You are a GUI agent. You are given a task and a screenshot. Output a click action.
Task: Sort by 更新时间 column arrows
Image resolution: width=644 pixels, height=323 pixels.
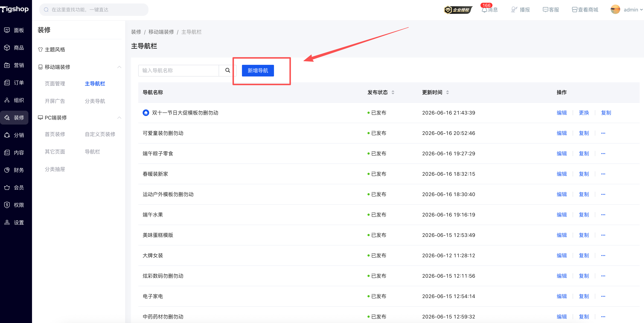pos(448,92)
